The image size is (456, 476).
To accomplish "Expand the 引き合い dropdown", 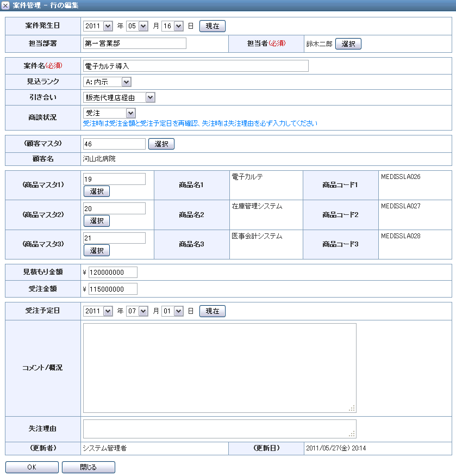I will click(x=119, y=97).
